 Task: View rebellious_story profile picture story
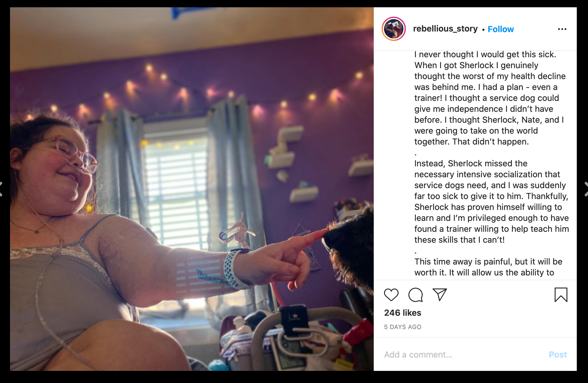coord(394,29)
